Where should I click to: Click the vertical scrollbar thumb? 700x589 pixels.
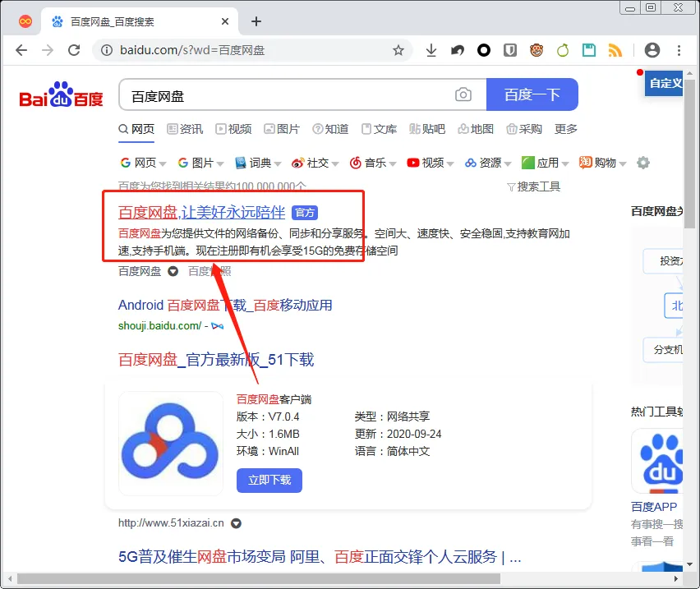pyautogui.click(x=690, y=154)
